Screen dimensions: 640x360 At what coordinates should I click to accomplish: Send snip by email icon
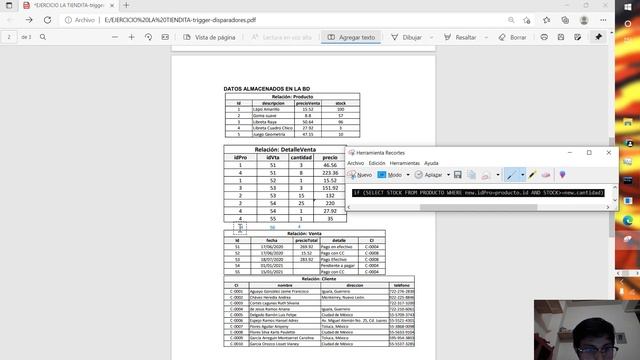click(485, 175)
